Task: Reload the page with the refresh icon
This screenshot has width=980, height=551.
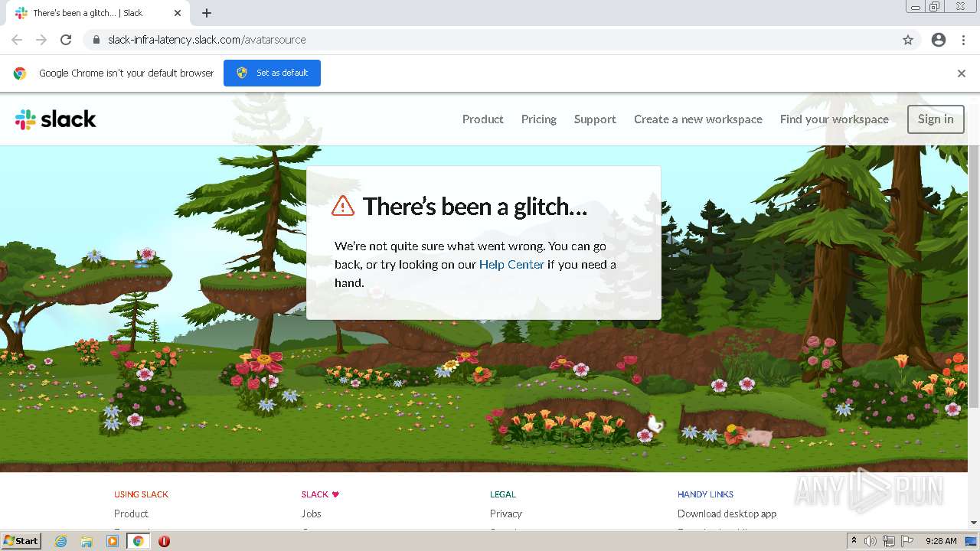Action: [66, 40]
